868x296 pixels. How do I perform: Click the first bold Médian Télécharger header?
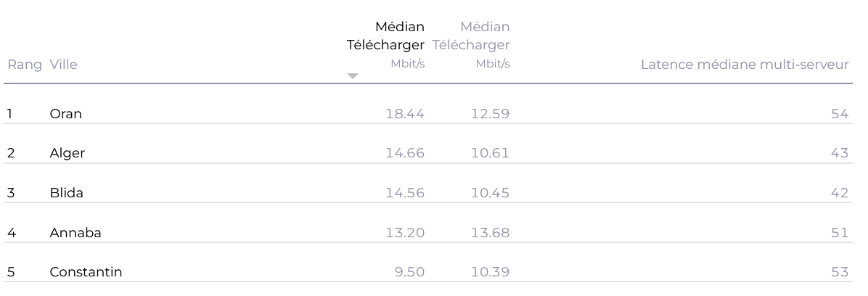[386, 36]
